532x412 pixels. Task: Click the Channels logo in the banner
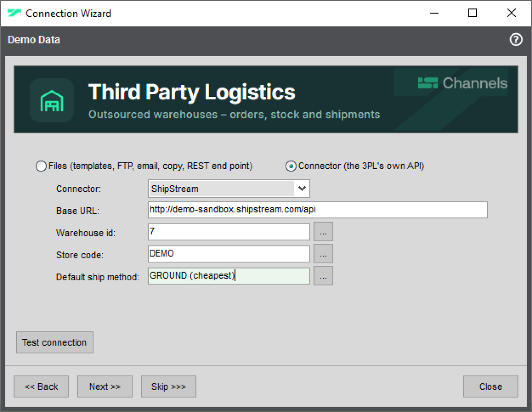463,83
